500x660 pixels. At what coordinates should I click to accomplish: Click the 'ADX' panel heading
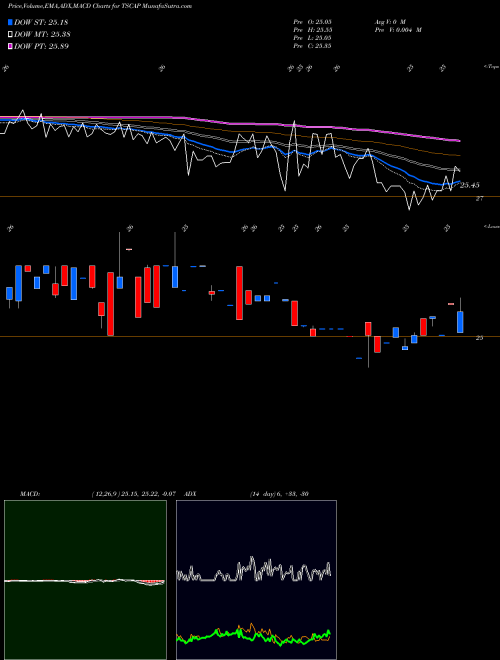point(191,494)
